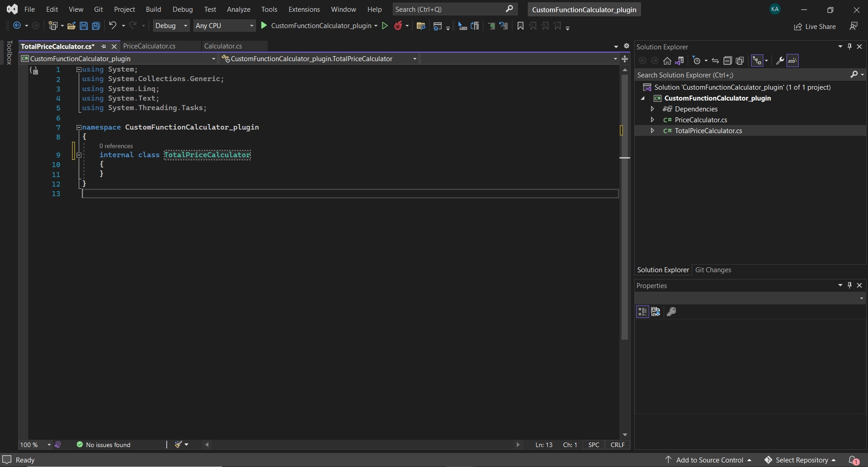Click Collapse All in Solution Explorer toolbar

tap(728, 61)
